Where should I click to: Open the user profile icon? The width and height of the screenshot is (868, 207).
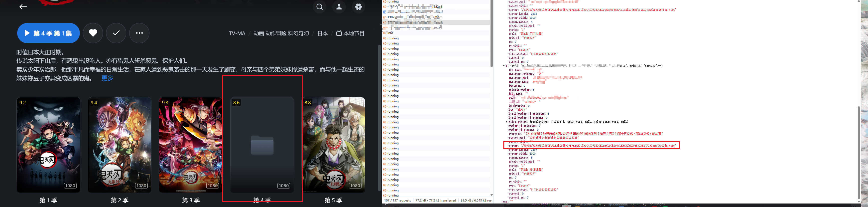point(339,7)
